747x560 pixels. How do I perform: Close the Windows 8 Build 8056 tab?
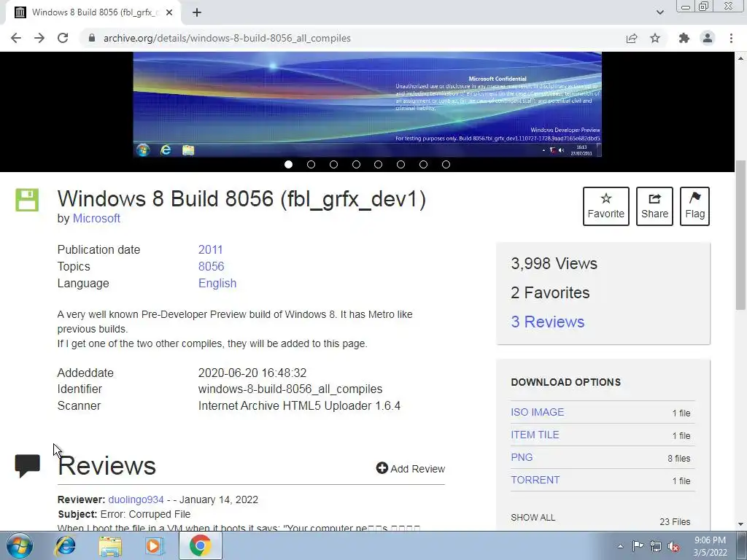pos(169,13)
